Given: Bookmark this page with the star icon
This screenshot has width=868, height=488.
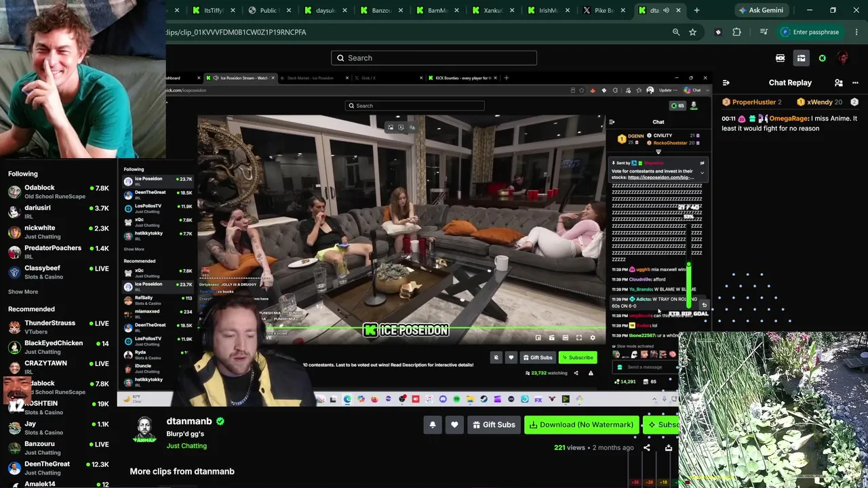Looking at the screenshot, I should pos(692,32).
